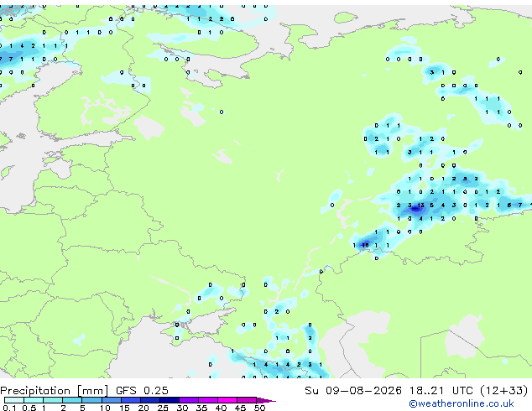
Task: Click the '18..21 UTC' time label
Action: pyautogui.click(x=441, y=391)
